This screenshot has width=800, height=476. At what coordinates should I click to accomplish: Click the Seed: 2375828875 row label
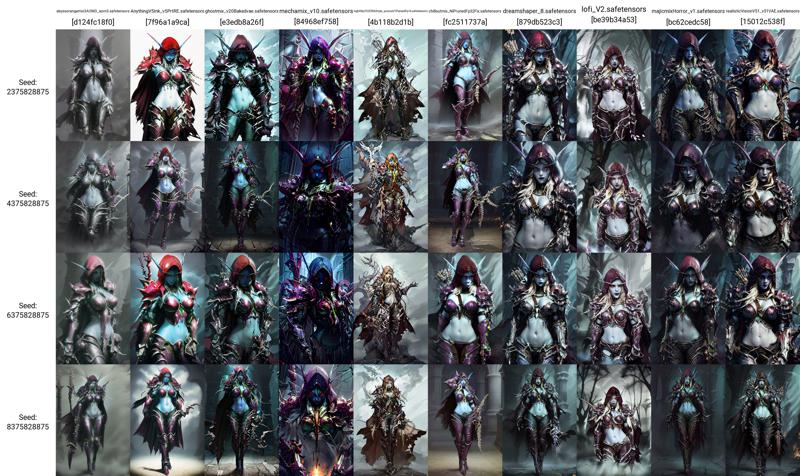pos(28,87)
